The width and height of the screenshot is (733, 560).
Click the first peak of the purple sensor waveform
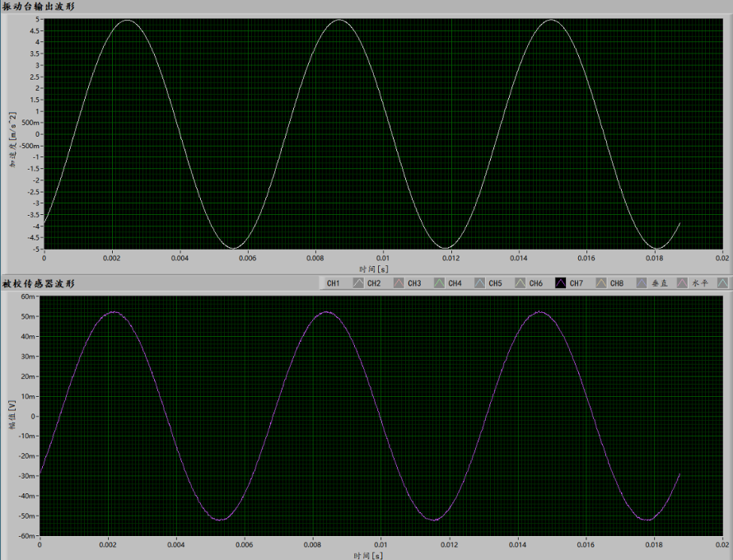pos(114,312)
